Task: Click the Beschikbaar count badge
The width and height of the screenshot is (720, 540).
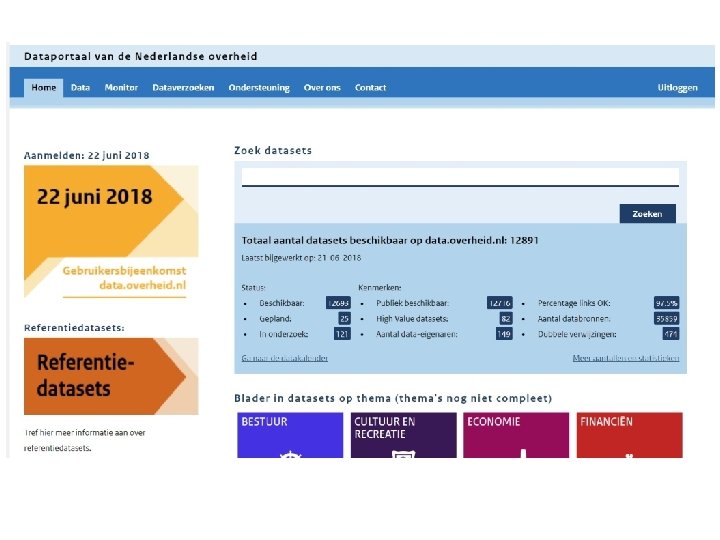Action: (338, 303)
